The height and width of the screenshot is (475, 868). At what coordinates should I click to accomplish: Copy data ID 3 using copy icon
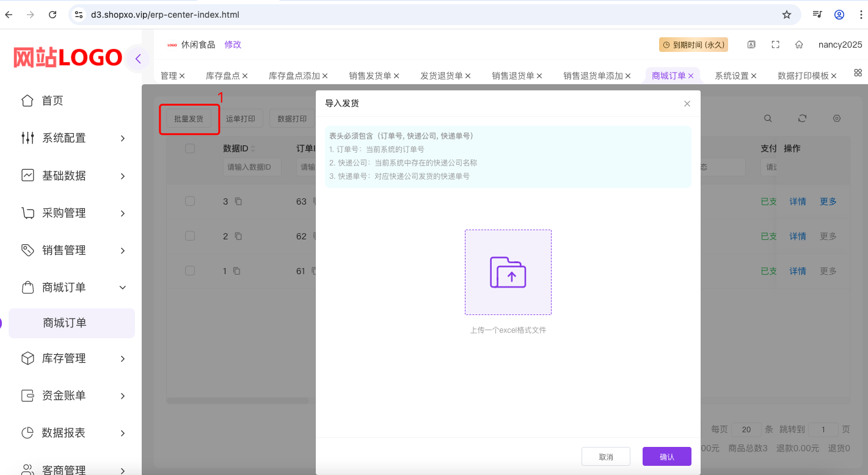[x=238, y=201]
